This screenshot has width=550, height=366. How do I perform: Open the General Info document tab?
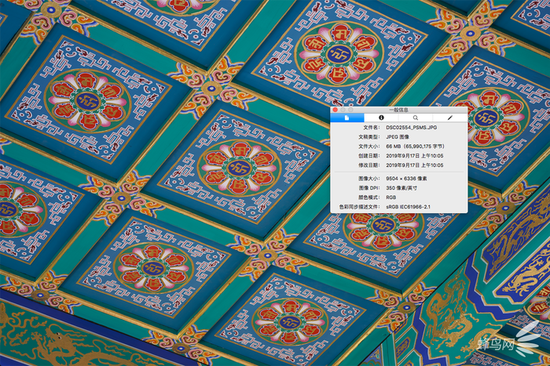[347, 118]
